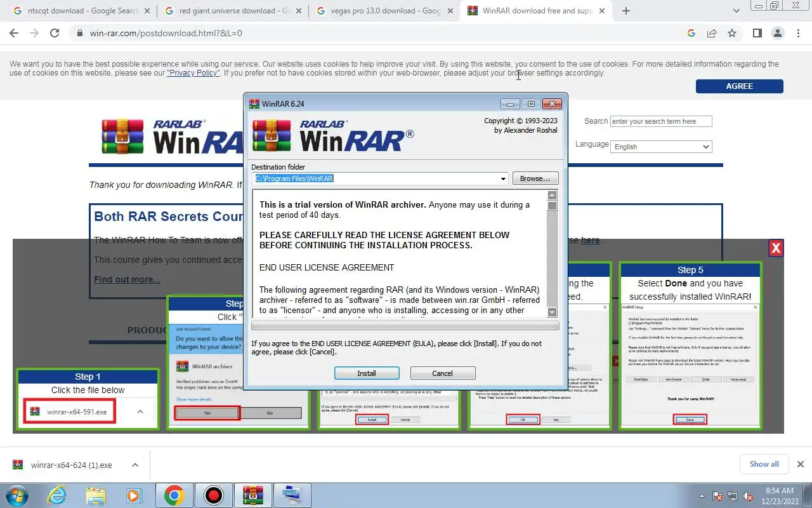This screenshot has height=508, width=812.
Task: Click the Google icon in the address bar
Action: point(691,33)
